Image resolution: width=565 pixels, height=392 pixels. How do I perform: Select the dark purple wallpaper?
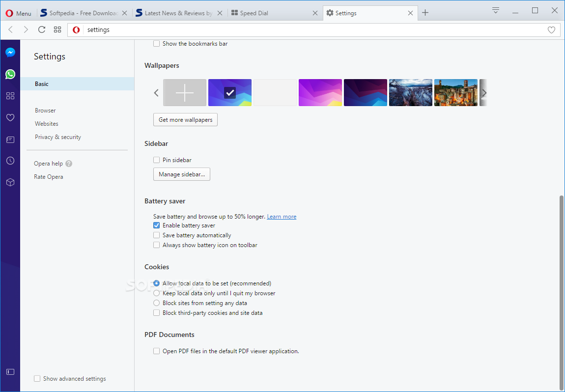(x=366, y=92)
